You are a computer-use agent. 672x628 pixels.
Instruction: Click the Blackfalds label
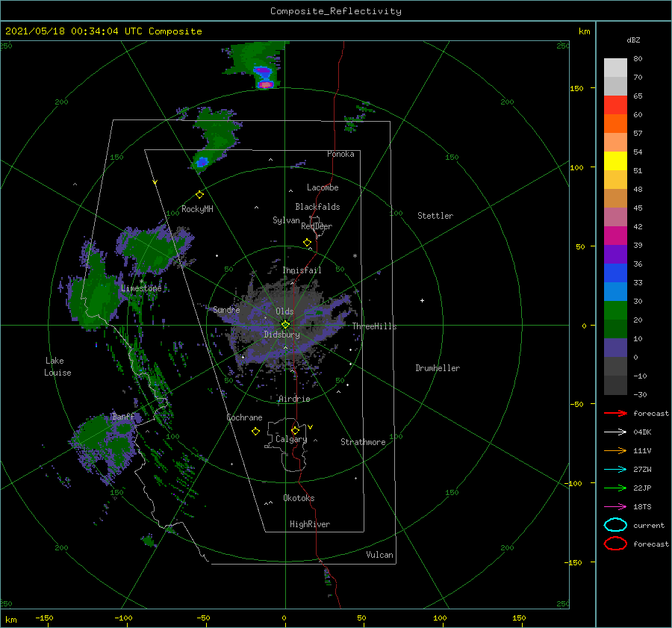tap(317, 207)
